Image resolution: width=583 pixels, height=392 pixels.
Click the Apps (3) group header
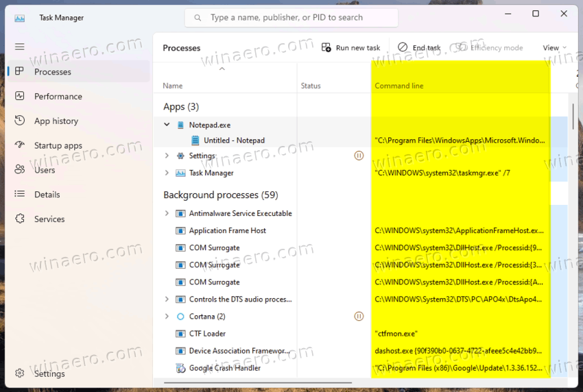(181, 107)
